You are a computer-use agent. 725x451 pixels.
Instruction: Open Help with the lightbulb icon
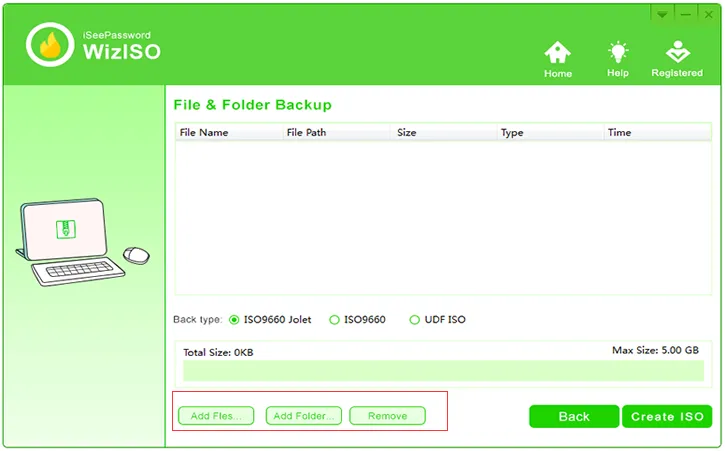(x=618, y=59)
